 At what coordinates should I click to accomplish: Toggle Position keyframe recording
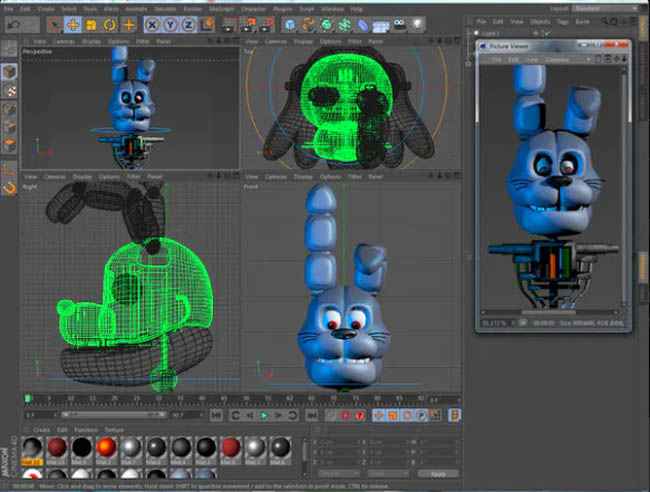pos(379,415)
